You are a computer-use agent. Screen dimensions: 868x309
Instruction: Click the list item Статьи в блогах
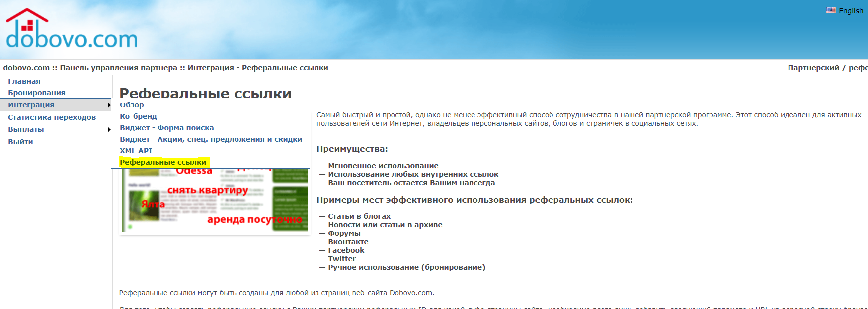pos(359,216)
